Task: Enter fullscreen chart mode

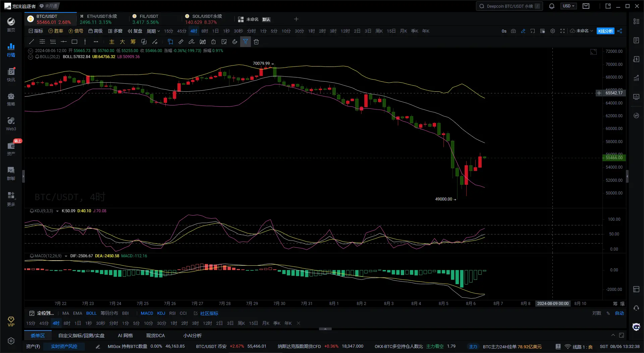Action: tap(562, 31)
